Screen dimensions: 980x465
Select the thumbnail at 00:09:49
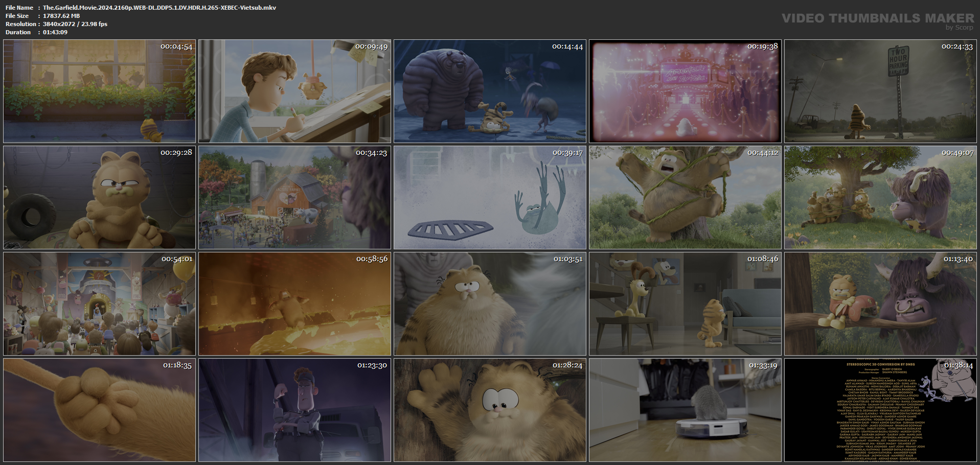[x=294, y=91]
